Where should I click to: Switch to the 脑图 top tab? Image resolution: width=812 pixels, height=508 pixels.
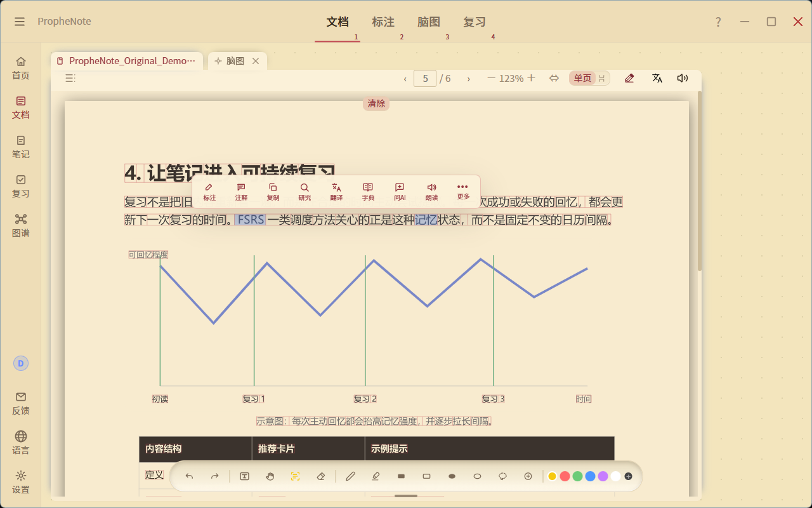[x=429, y=22]
